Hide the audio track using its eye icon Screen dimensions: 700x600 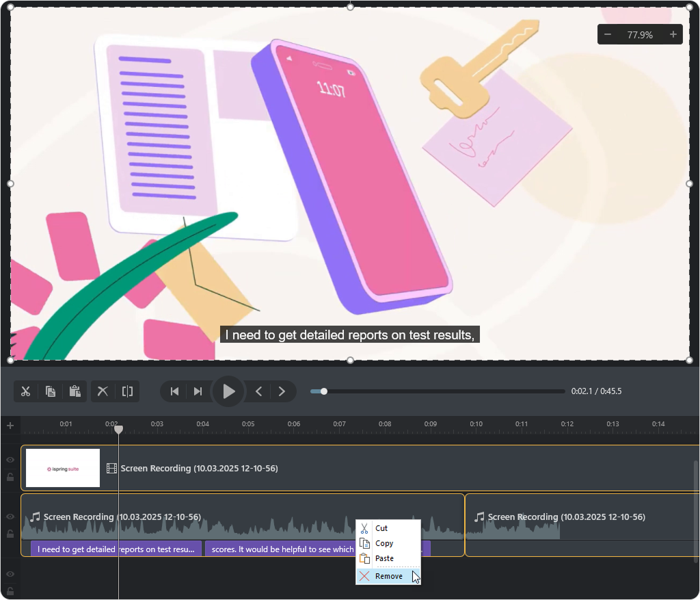[10, 517]
